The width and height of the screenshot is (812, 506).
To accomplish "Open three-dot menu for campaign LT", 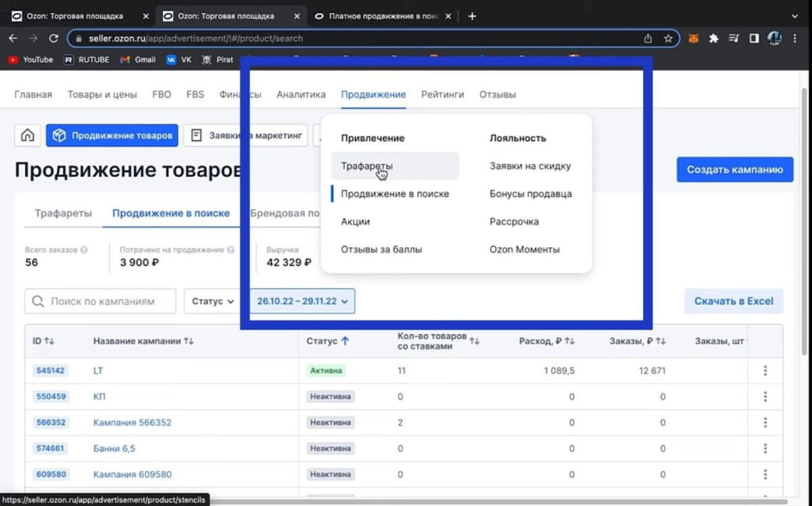I will [765, 371].
